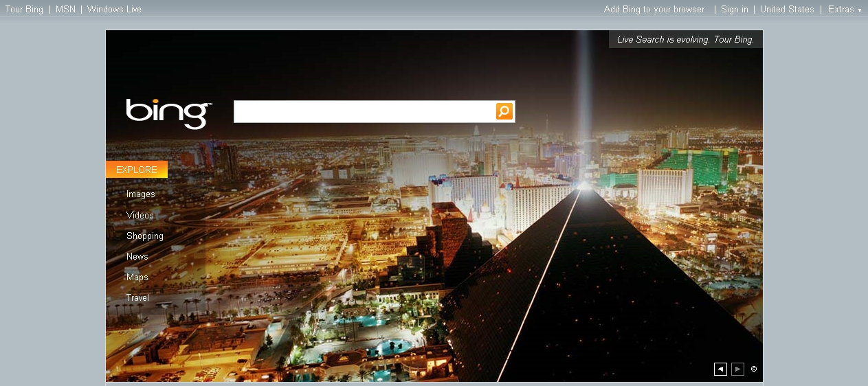Open Shopping in the Explore list
The width and height of the screenshot is (868, 386).
coord(145,236)
